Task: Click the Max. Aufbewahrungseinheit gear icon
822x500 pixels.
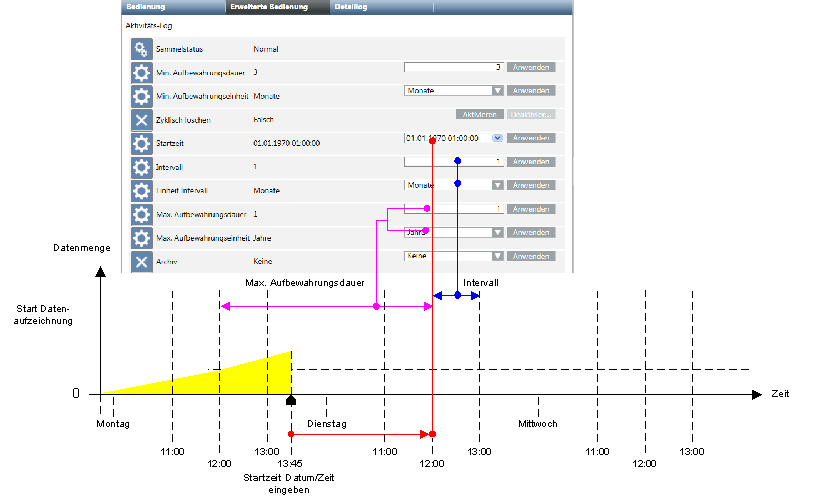Action: 142,238
